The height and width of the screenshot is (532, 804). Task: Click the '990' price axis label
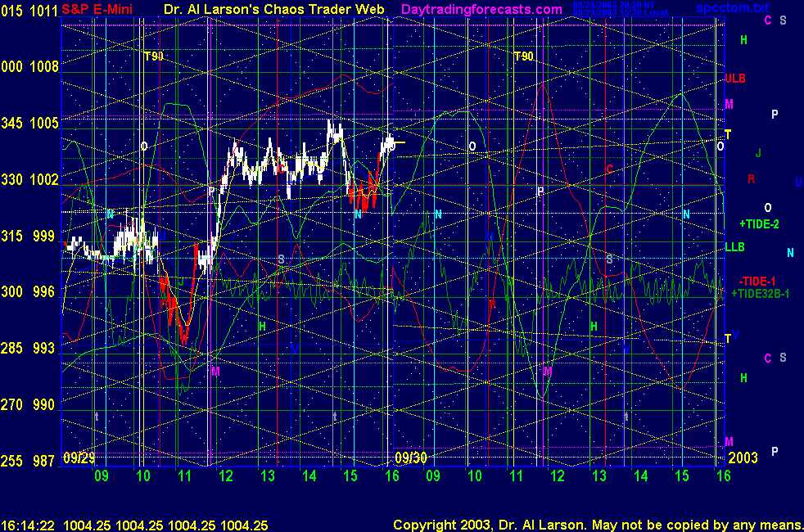(44, 404)
